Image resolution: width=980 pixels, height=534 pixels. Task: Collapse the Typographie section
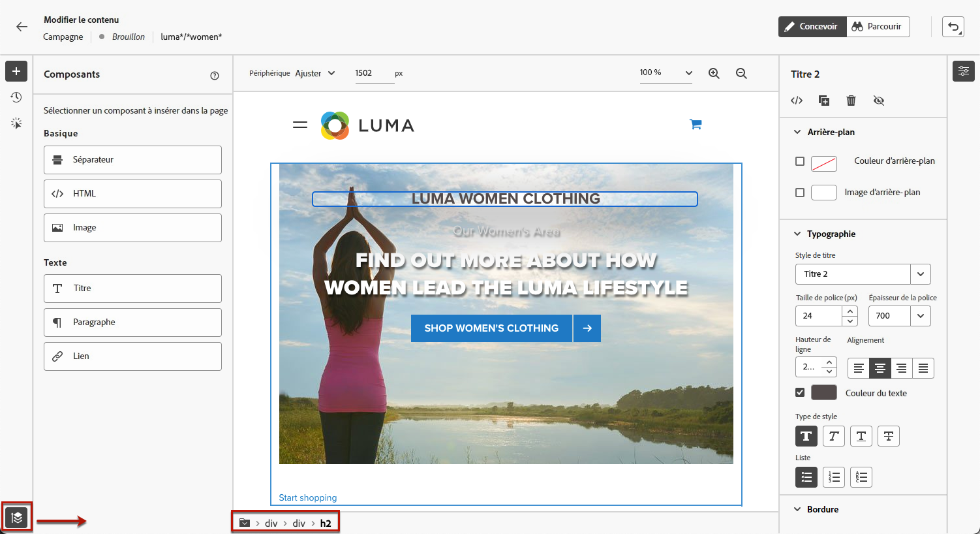pos(797,234)
